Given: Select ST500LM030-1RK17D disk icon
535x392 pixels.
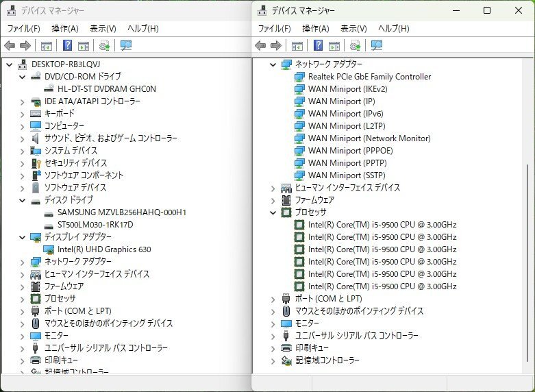Looking at the screenshot, I should point(49,225).
